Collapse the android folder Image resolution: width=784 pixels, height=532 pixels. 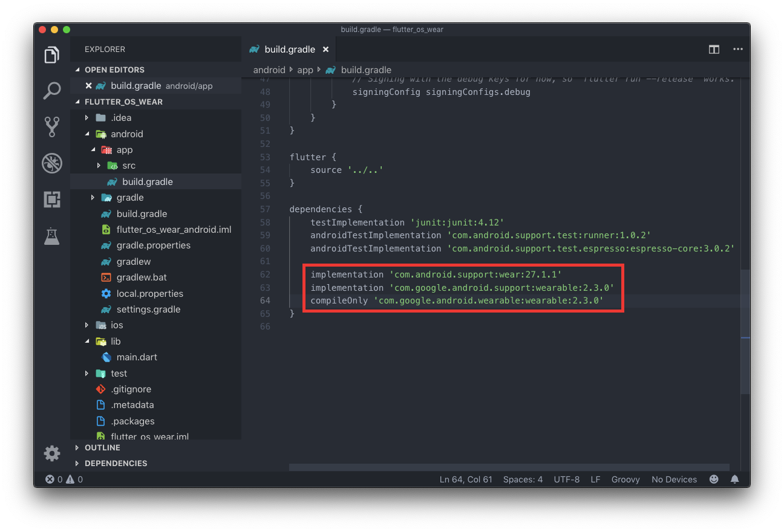coord(87,134)
